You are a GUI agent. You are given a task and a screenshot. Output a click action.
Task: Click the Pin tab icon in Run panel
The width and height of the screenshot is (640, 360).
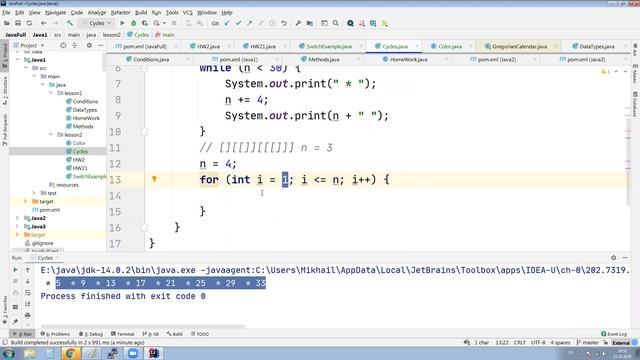(x=16, y=321)
